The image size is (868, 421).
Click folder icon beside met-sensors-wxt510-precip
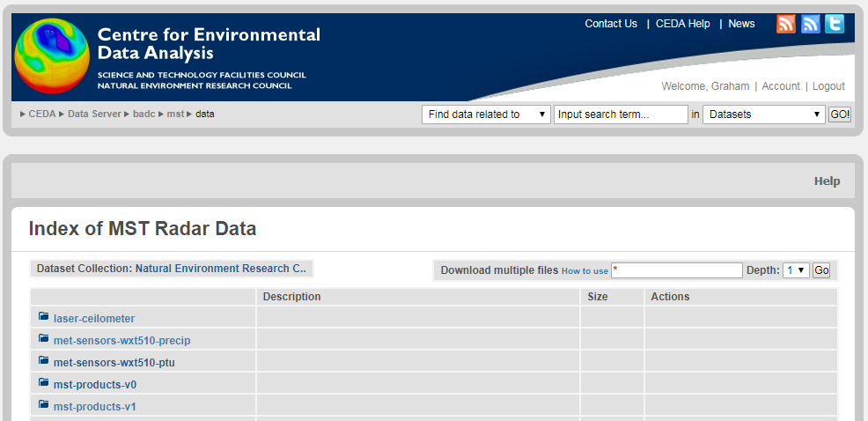(44, 338)
